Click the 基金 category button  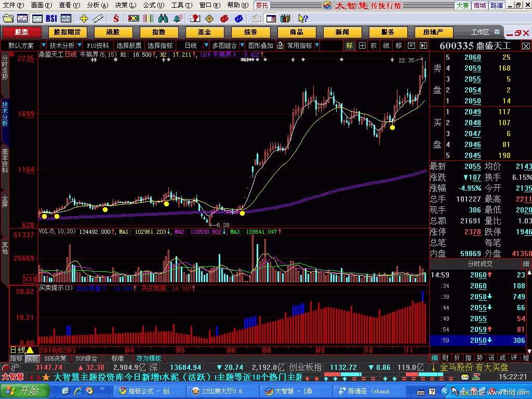[x=205, y=32]
